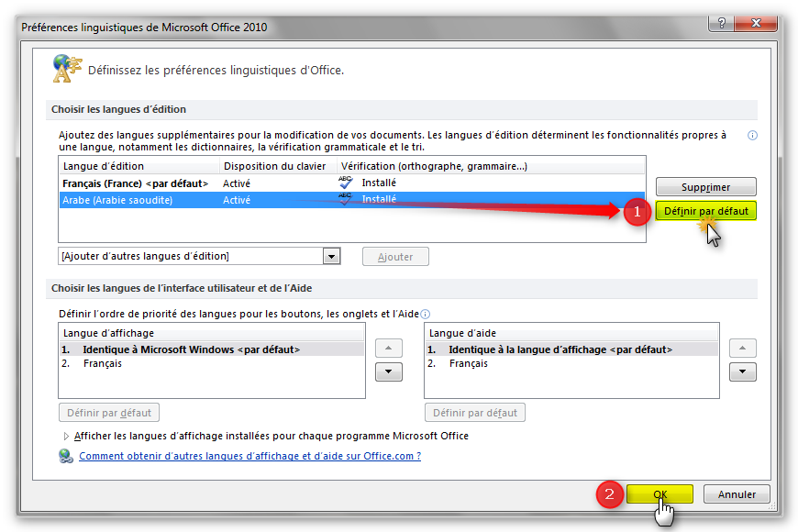This screenshot has height=532, width=798.
Task: Click Annuler to cancel the dialog
Action: coord(737,494)
